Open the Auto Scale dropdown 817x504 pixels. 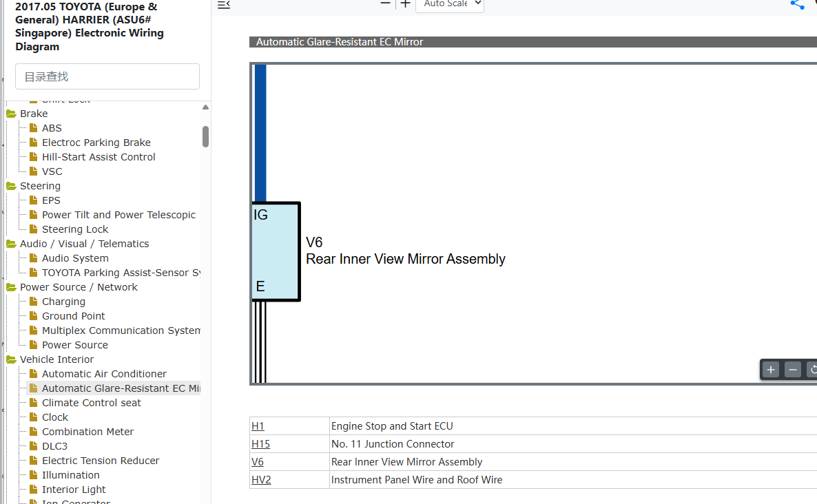click(x=450, y=5)
